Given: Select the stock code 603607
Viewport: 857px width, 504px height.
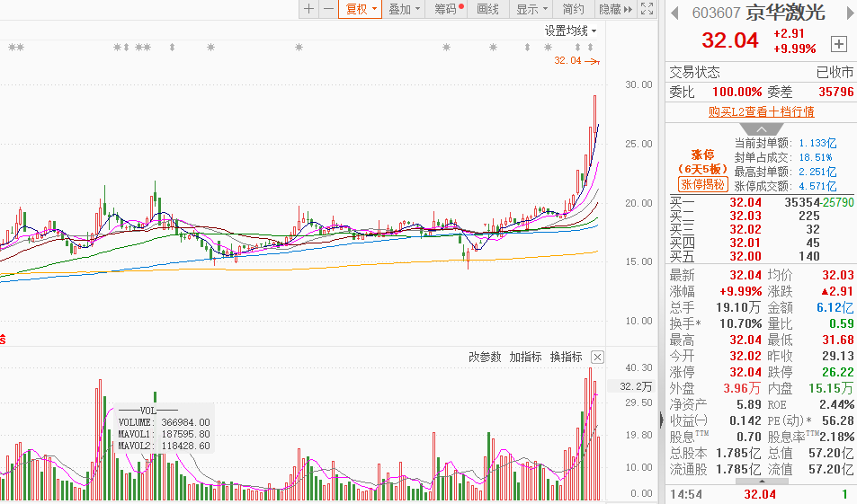Looking at the screenshot, I should point(716,13).
